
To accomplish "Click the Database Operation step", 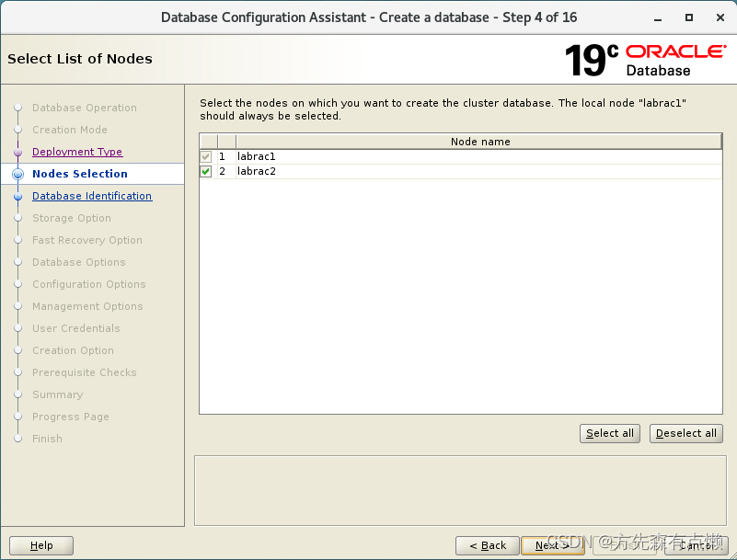I will click(85, 108).
